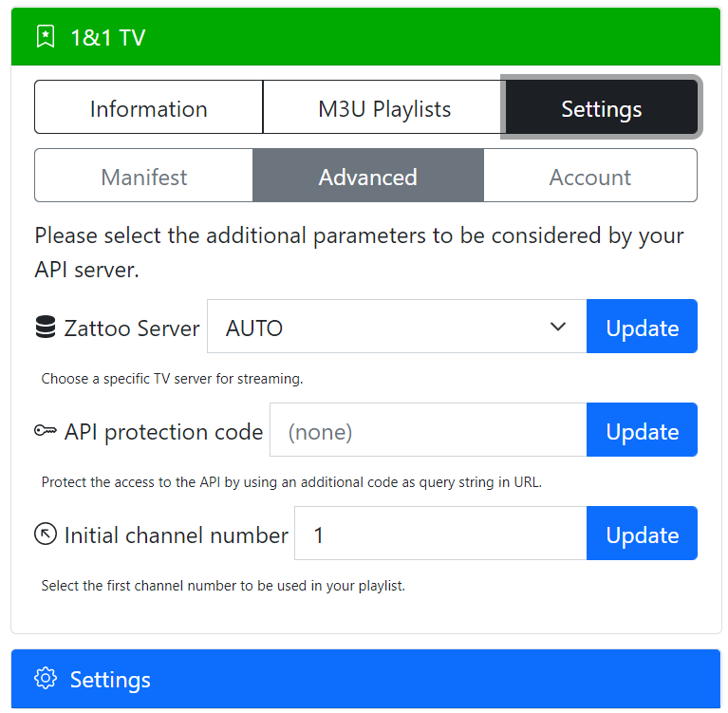Image resolution: width=728 pixels, height=713 pixels.
Task: Select the dark Settings tab
Action: [602, 107]
